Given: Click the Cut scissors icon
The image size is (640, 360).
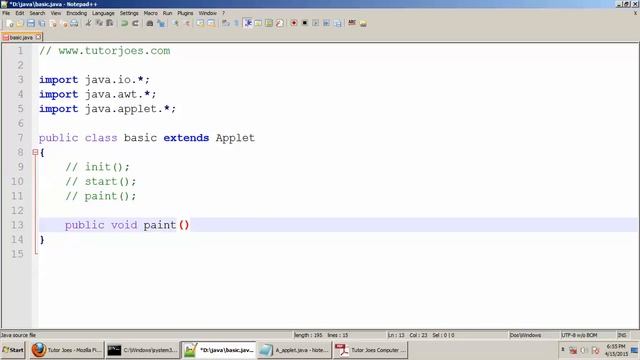Looking at the screenshot, I should [x=89, y=23].
